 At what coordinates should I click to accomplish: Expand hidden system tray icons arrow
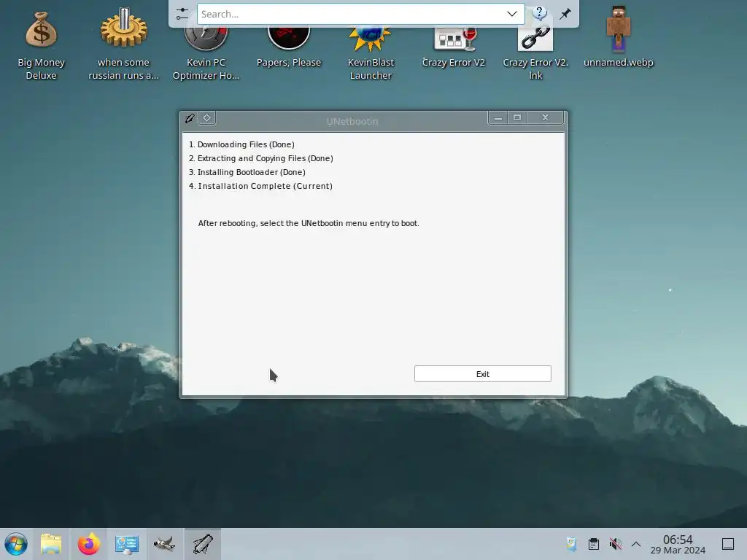click(x=636, y=544)
